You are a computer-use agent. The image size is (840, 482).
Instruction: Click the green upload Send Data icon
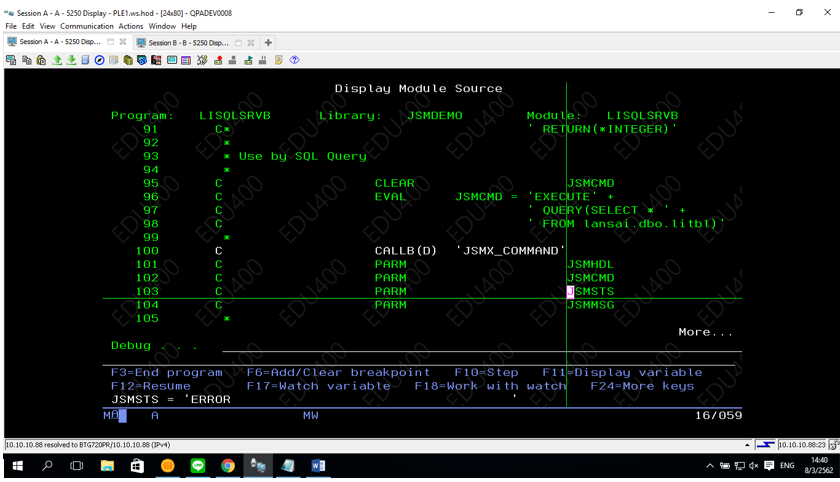[57, 60]
